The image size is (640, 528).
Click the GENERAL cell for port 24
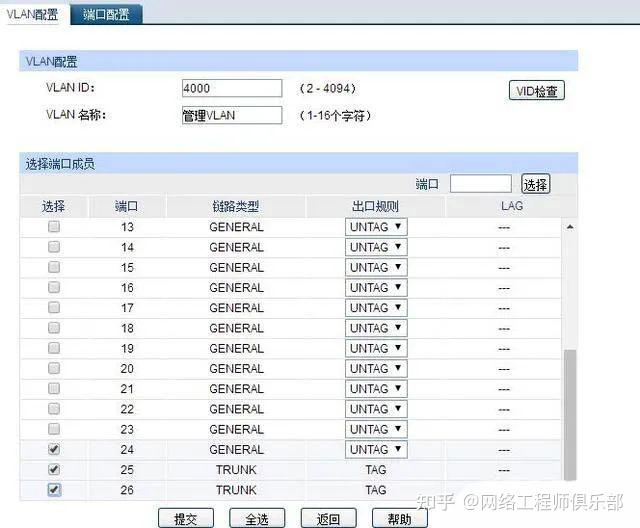(x=236, y=449)
